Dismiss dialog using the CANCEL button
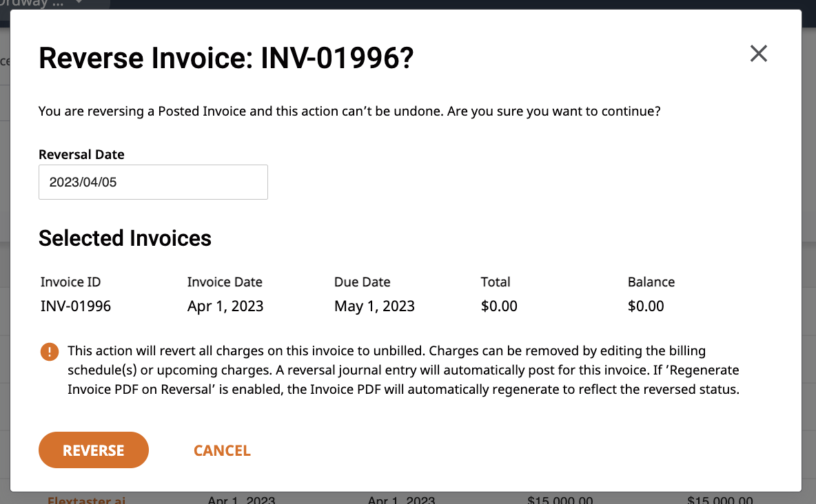Viewport: 816px width, 504px height. click(x=222, y=450)
